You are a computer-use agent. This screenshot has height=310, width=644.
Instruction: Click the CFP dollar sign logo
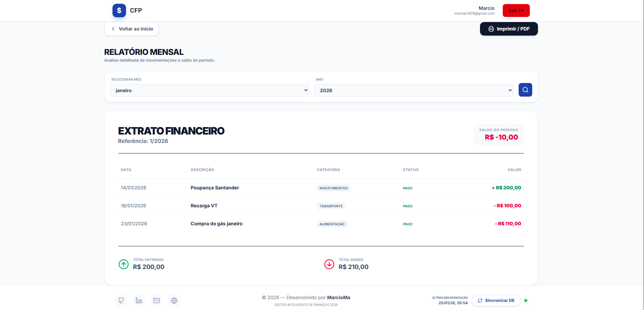(119, 11)
